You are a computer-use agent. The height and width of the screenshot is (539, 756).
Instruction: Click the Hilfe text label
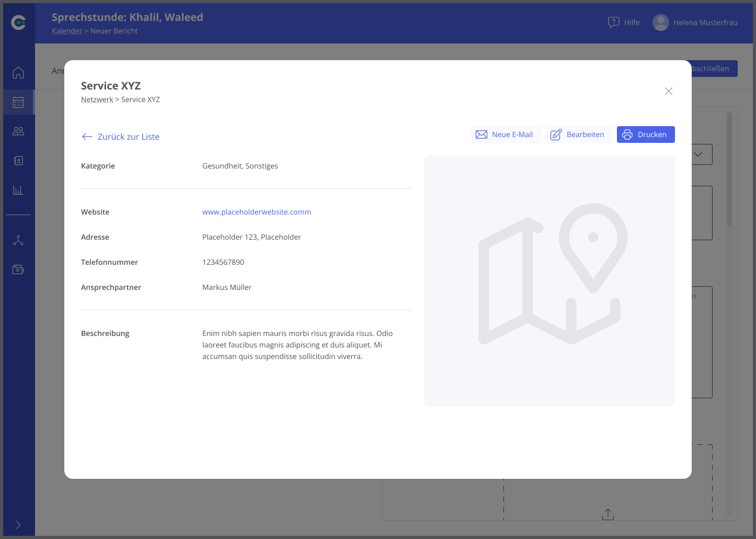click(632, 23)
